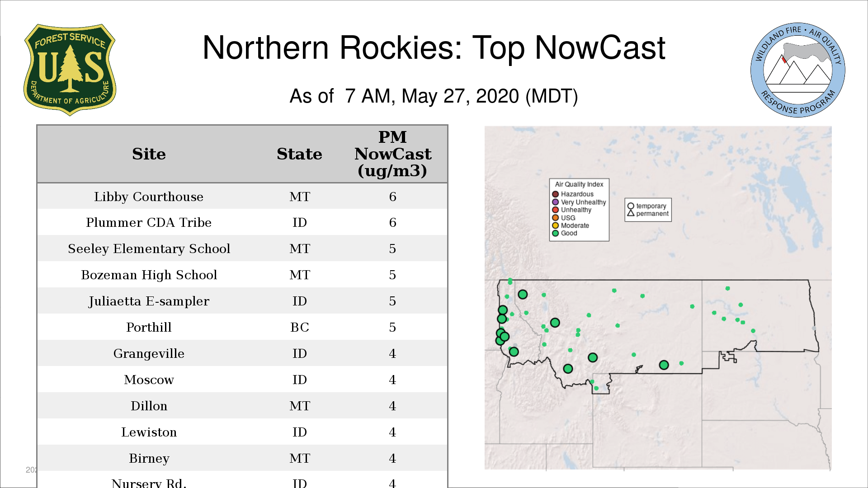Click the 'As of 7 AM, May 27' subtitle
This screenshot has height=488, width=868.
pyautogui.click(x=434, y=96)
